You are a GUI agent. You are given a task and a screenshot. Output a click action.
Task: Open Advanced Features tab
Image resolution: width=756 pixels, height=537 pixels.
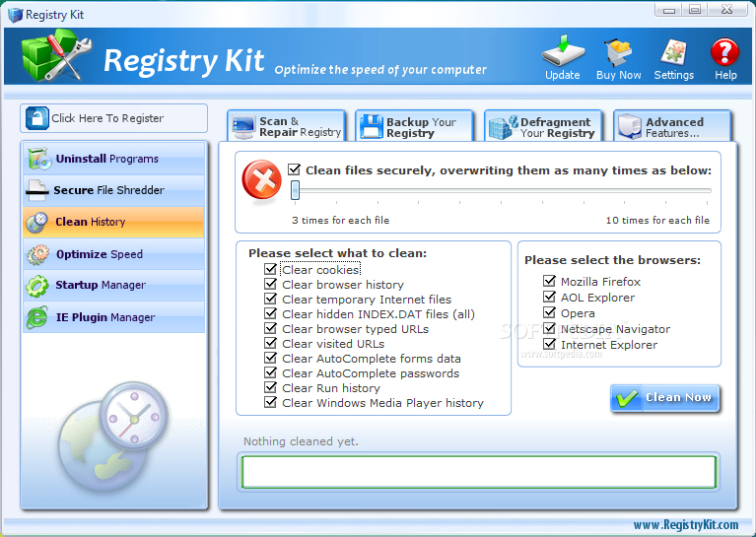(672, 126)
